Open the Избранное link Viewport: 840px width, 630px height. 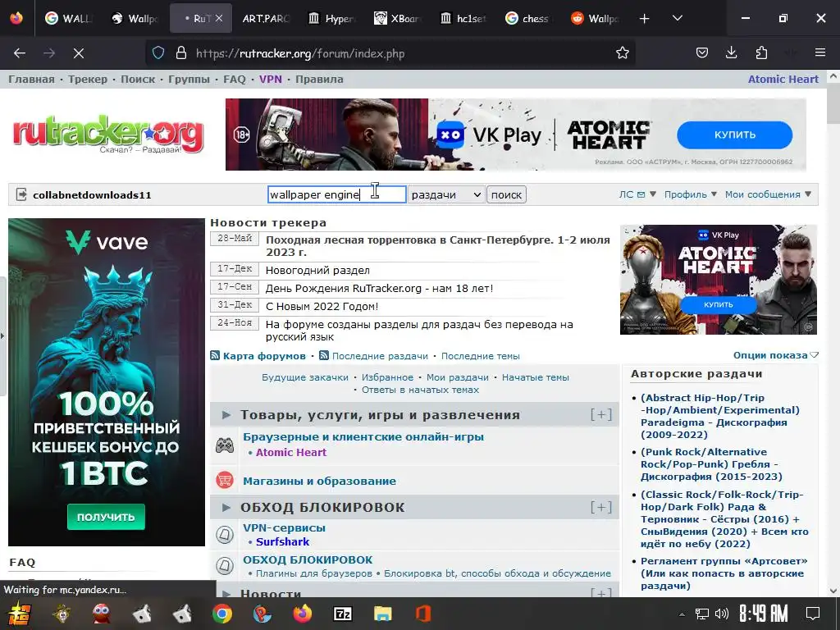(387, 377)
